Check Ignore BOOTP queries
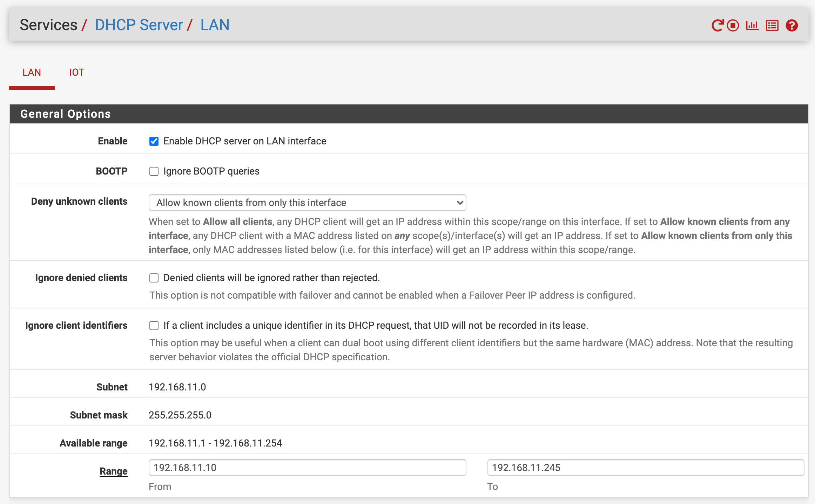This screenshot has width=815, height=504. (x=154, y=171)
